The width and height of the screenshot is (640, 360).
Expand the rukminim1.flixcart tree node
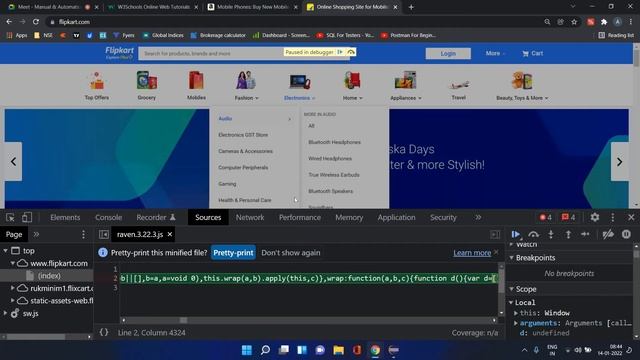click(x=13, y=288)
